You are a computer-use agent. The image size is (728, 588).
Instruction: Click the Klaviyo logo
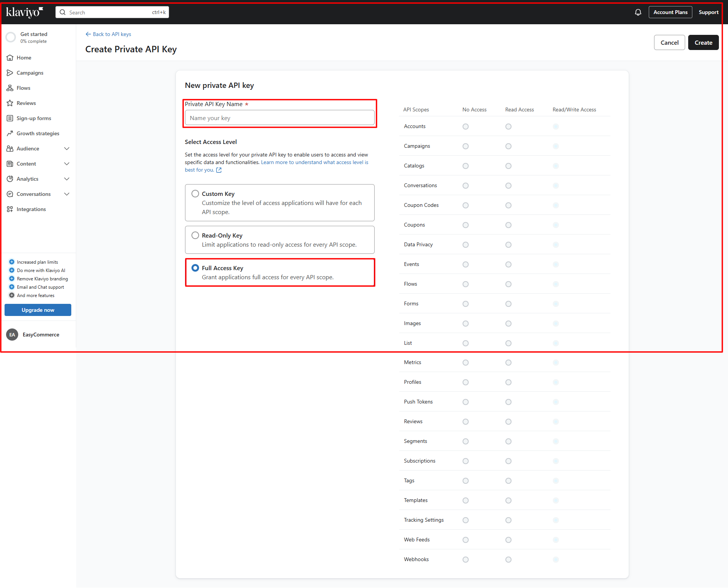point(25,13)
